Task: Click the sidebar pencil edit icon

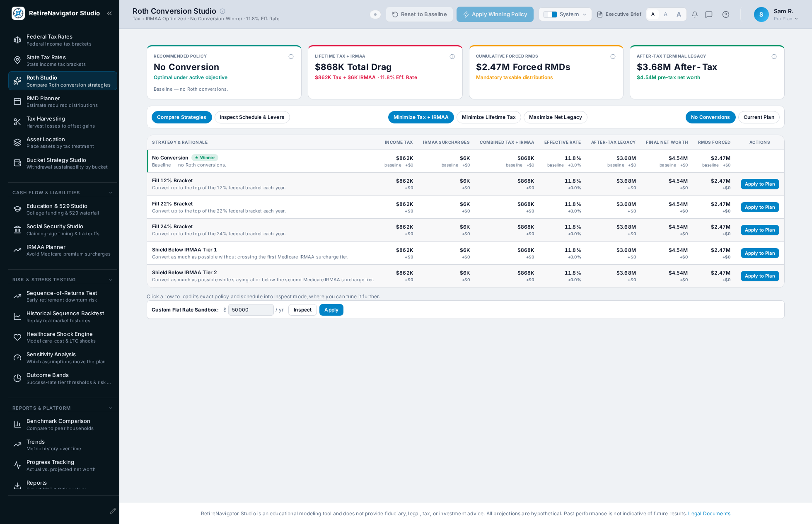Action: coord(113,511)
